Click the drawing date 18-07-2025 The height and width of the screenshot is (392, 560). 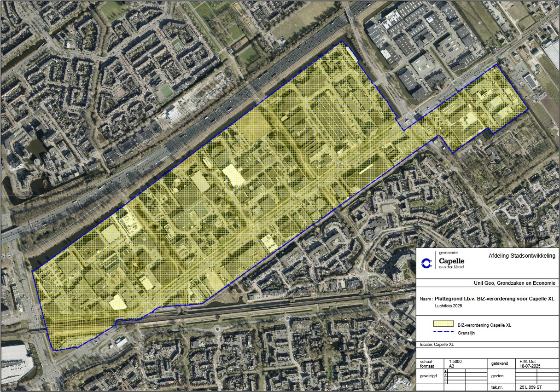tap(530, 366)
